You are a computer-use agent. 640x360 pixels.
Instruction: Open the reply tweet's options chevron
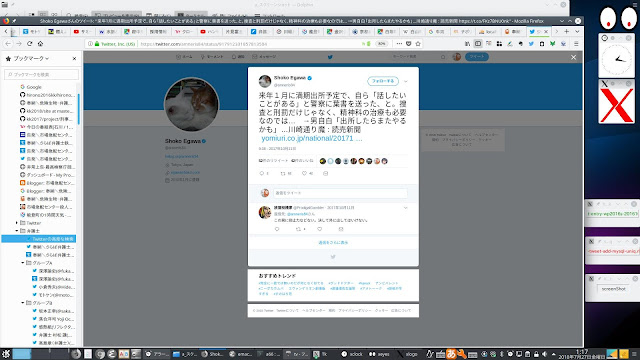pyautogui.click(x=406, y=208)
